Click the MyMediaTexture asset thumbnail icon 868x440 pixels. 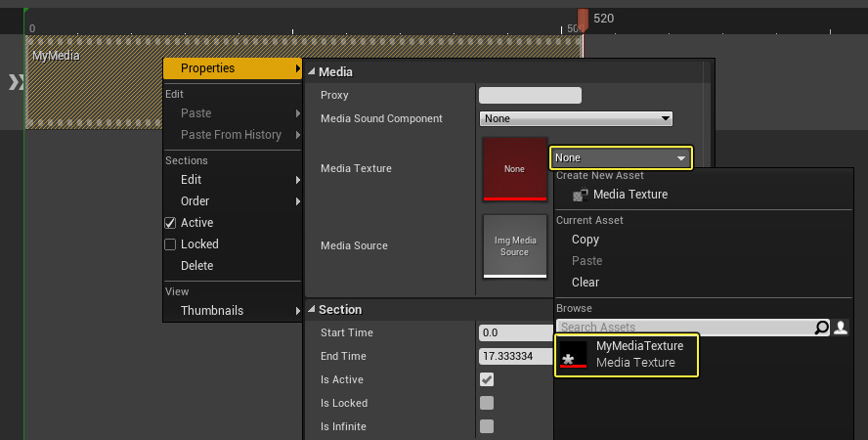572,354
